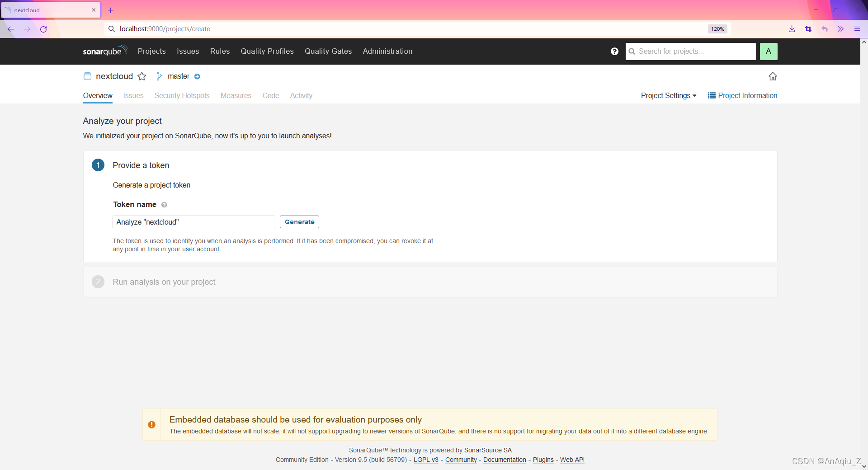The height and width of the screenshot is (470, 868).
Task: Show more browser tools chevrons
Action: pos(841,29)
